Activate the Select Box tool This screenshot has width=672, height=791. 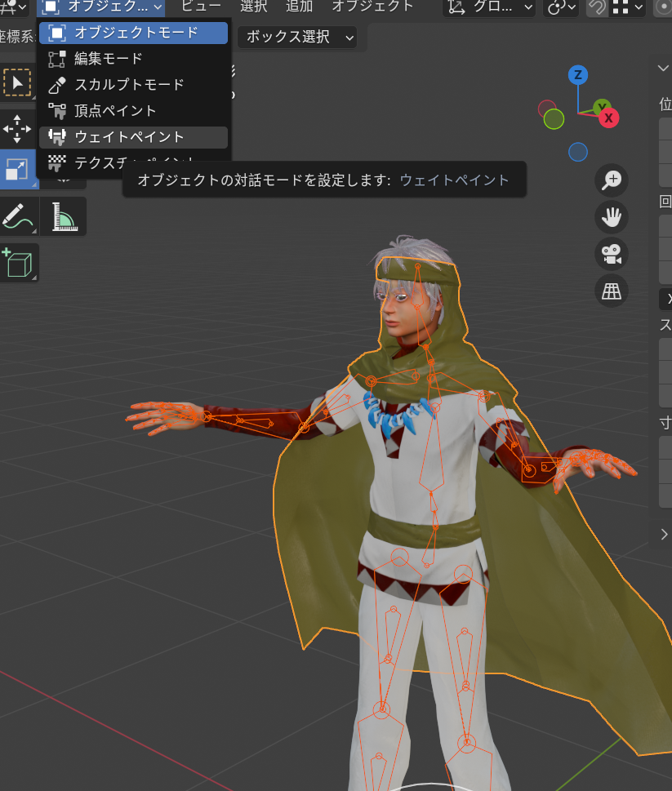(17, 82)
